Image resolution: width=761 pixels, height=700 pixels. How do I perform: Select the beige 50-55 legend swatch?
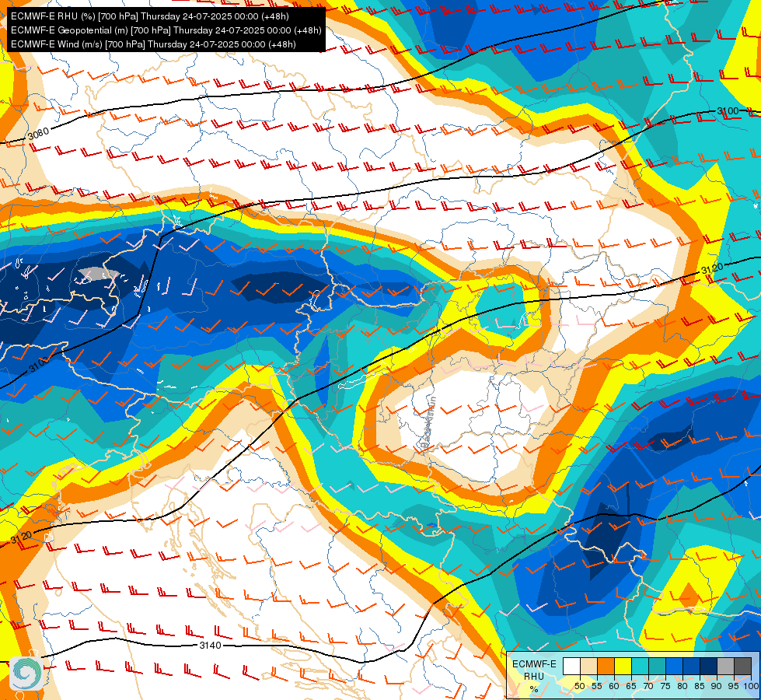point(588,666)
